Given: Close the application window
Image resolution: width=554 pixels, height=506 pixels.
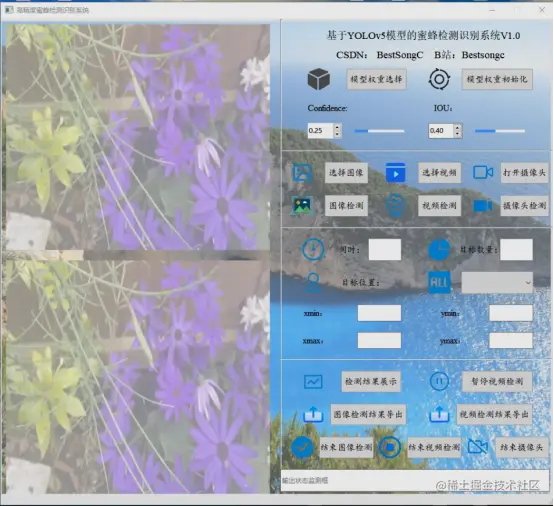Looking at the screenshot, I should click(x=542, y=10).
